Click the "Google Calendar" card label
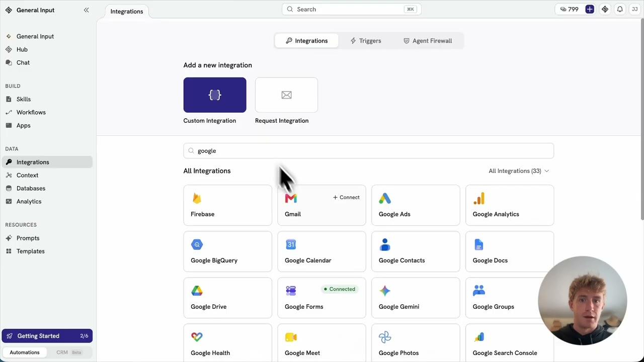This screenshot has width=644, height=362. tap(308, 260)
